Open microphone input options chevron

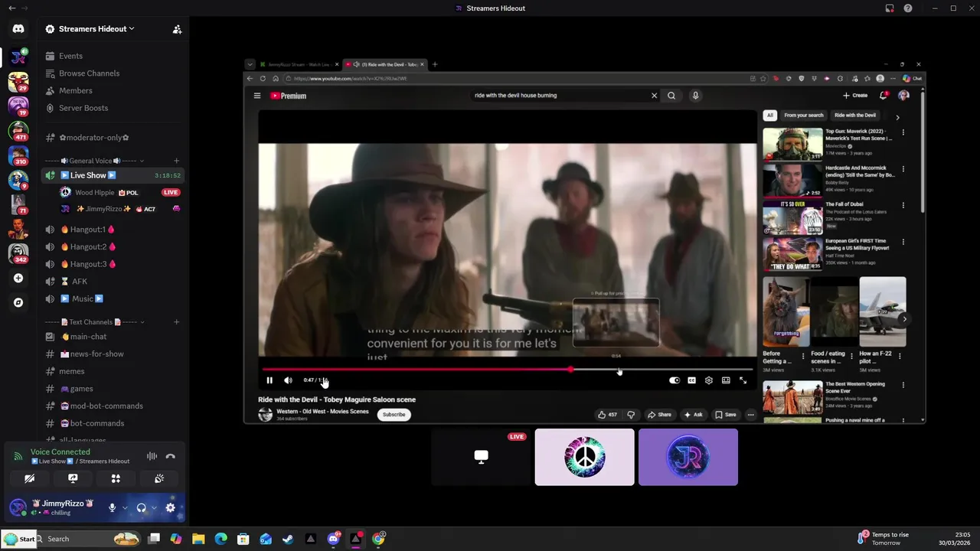[125, 507]
